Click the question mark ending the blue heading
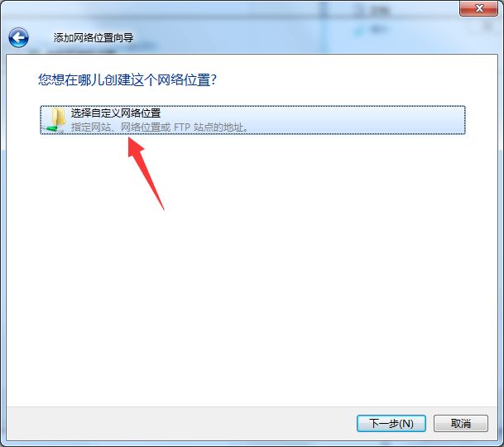This screenshot has width=504, height=447. [x=214, y=79]
